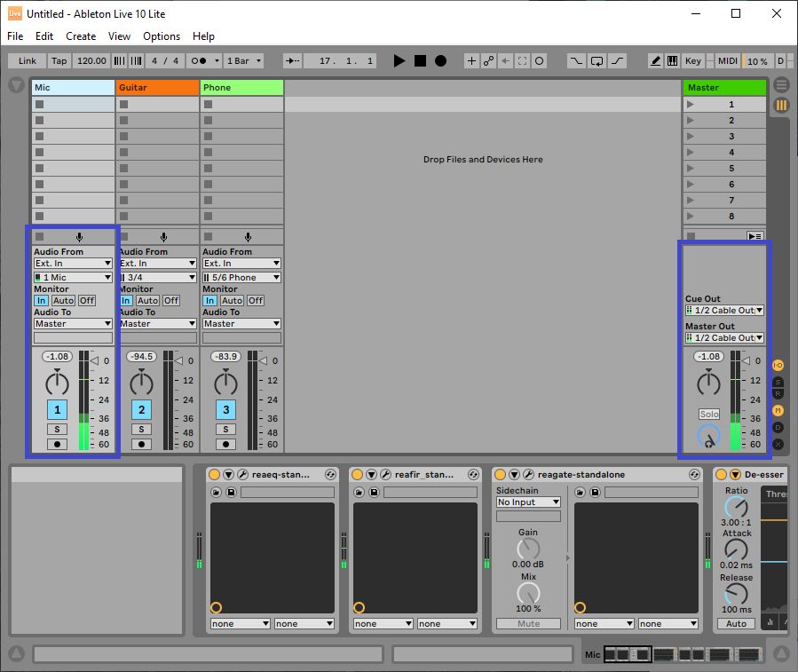
Task: Open the Edit menu
Action: tap(44, 36)
